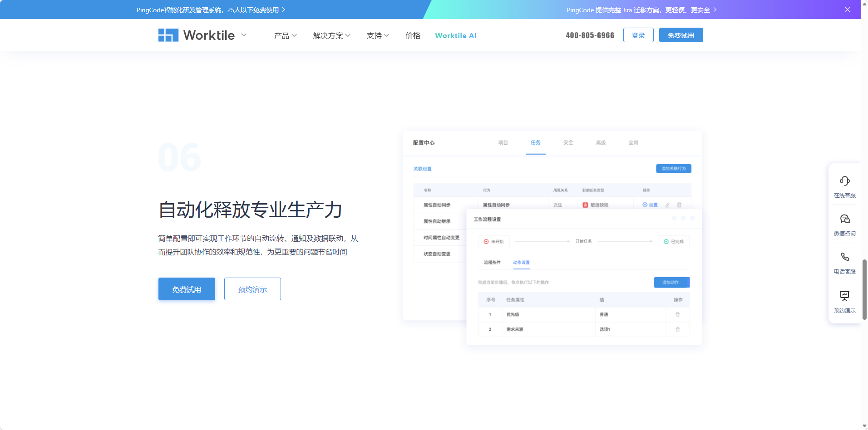Image resolution: width=868 pixels, height=430 pixels.
Task: Click the 已完成 status chip
Action: point(674,241)
